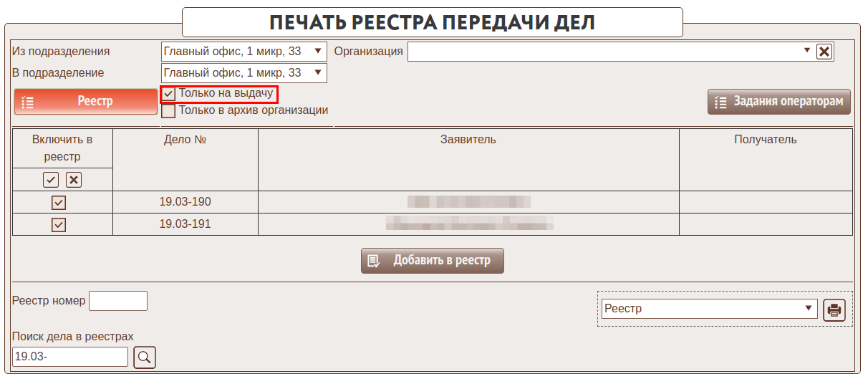Toggle the Только на выдачу checkbox
Viewport: 868px width, 379px height.
[x=169, y=94]
